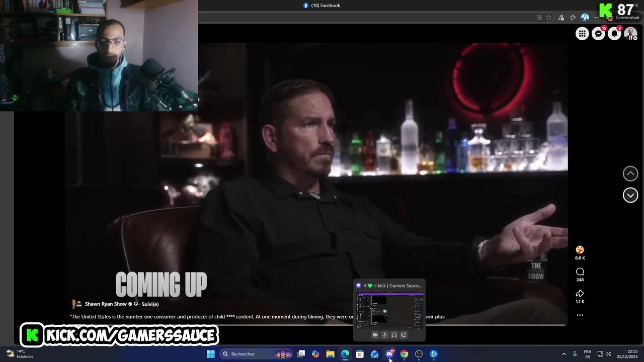Share the reel via arrow above 1,1 K
Image resolution: width=644 pixels, height=362 pixels.
coord(580,293)
